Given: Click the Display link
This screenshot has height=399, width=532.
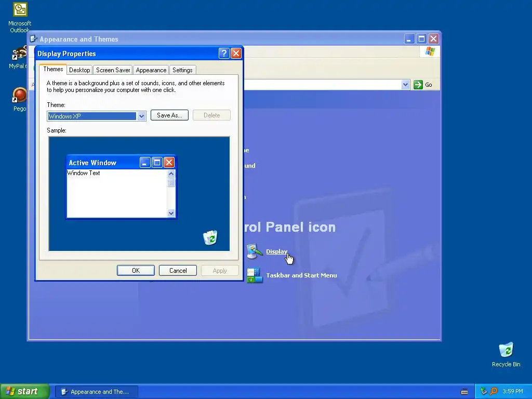Looking at the screenshot, I should tap(276, 251).
